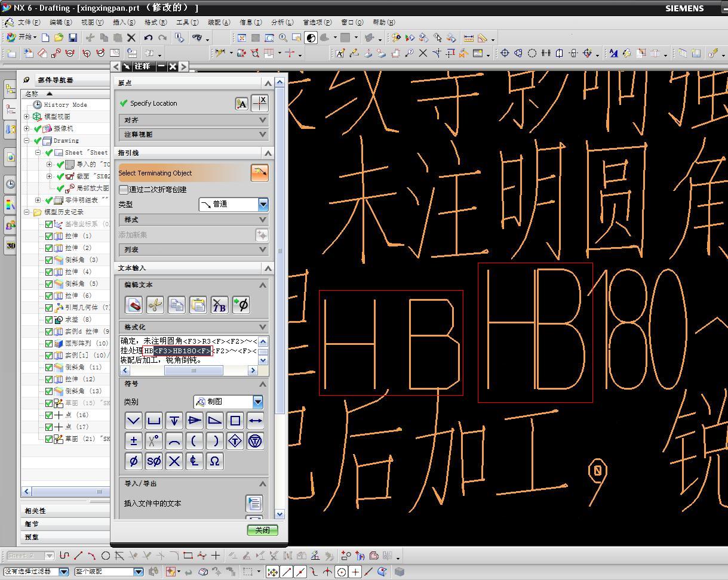This screenshot has height=580, width=728.
Task: Click the insert text from file icon
Action: (x=254, y=504)
